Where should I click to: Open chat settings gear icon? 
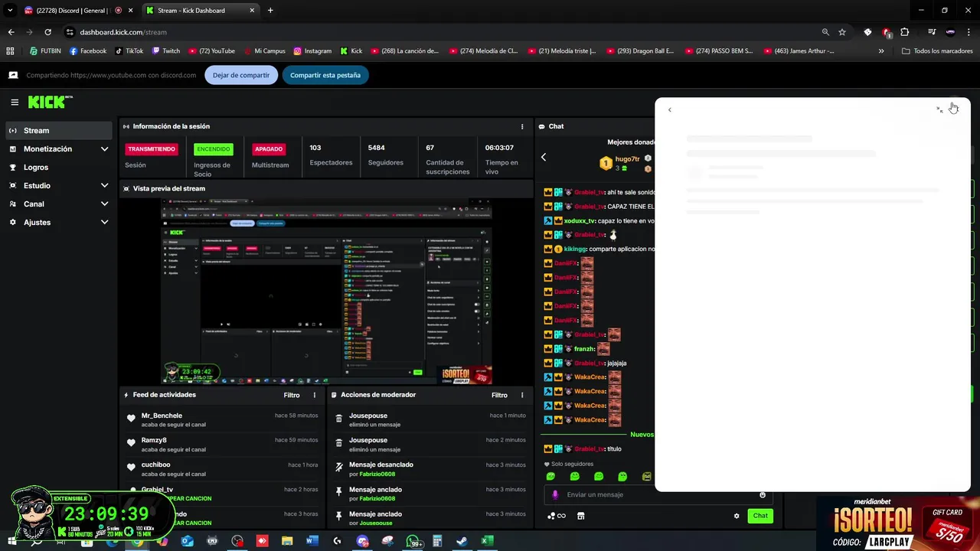coord(737,516)
